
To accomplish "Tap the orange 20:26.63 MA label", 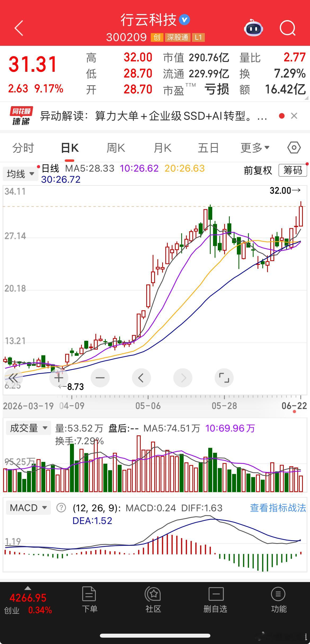I will pyautogui.click(x=185, y=168).
